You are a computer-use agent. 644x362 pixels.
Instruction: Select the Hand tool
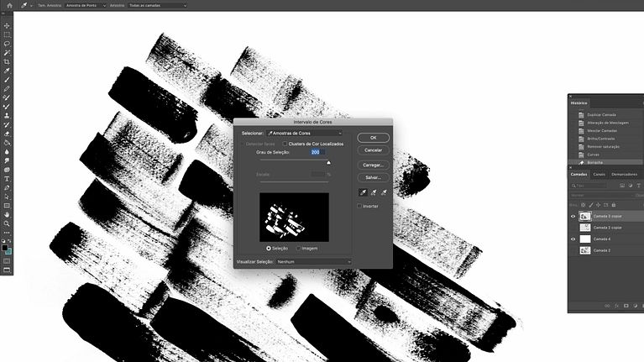[x=7, y=214]
